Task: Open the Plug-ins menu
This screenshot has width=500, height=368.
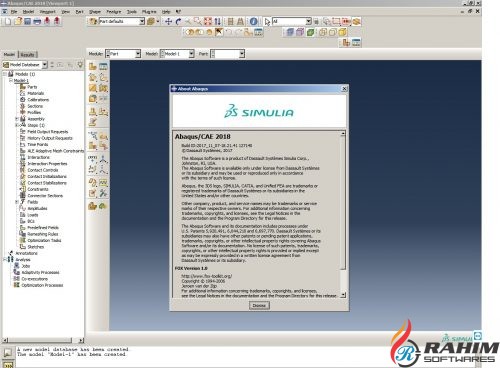Action: (x=149, y=12)
